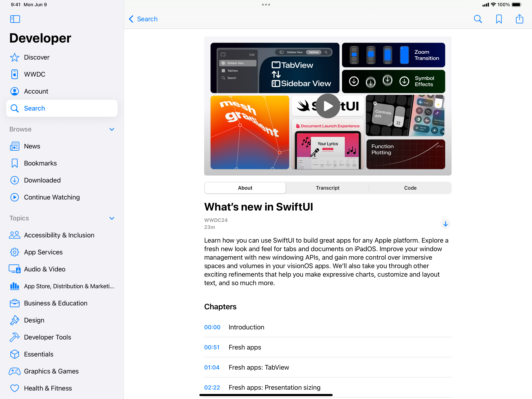Tap the share icon in top toolbar
Image resolution: width=532 pixels, height=399 pixels.
pos(519,19)
